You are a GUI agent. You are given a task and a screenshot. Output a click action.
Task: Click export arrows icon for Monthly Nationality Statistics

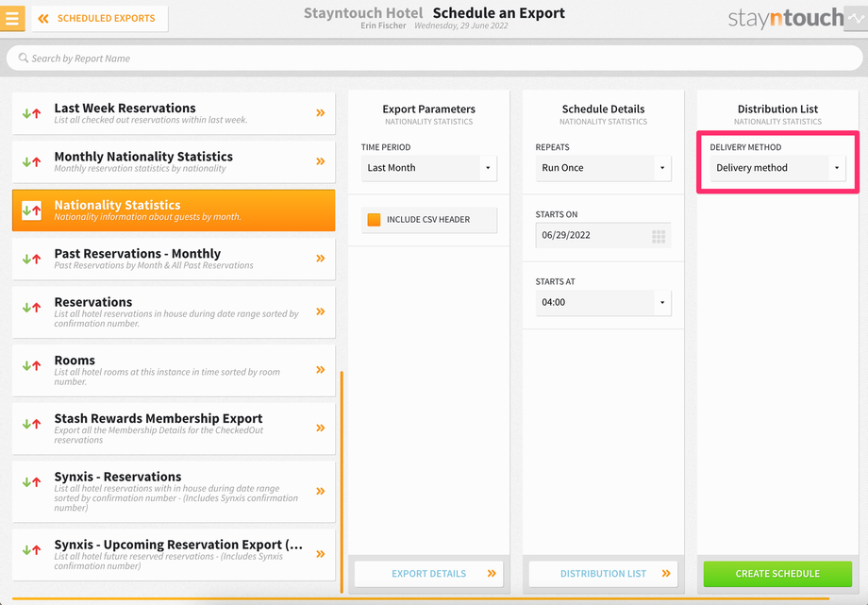coord(31,161)
